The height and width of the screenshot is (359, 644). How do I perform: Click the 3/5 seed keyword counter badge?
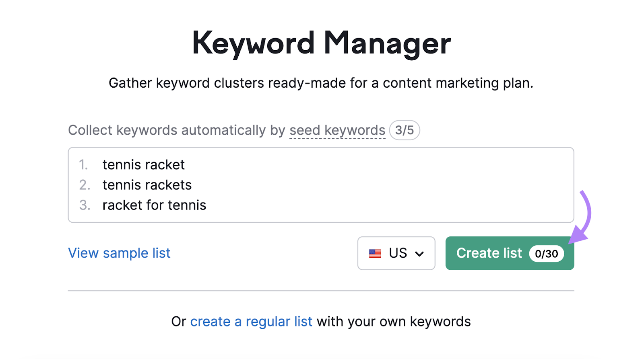click(x=404, y=130)
